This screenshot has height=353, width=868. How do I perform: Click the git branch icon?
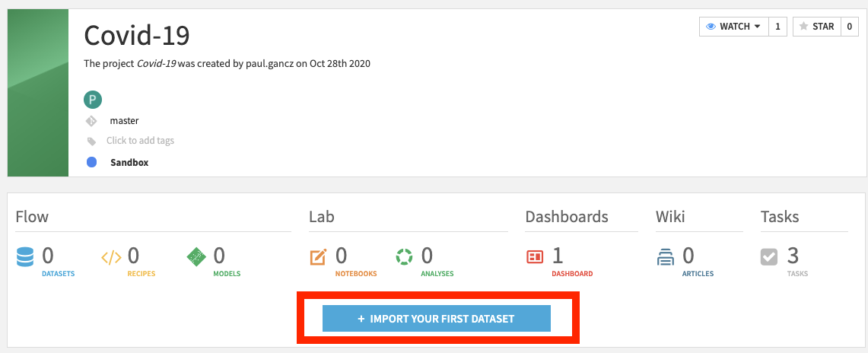point(91,121)
